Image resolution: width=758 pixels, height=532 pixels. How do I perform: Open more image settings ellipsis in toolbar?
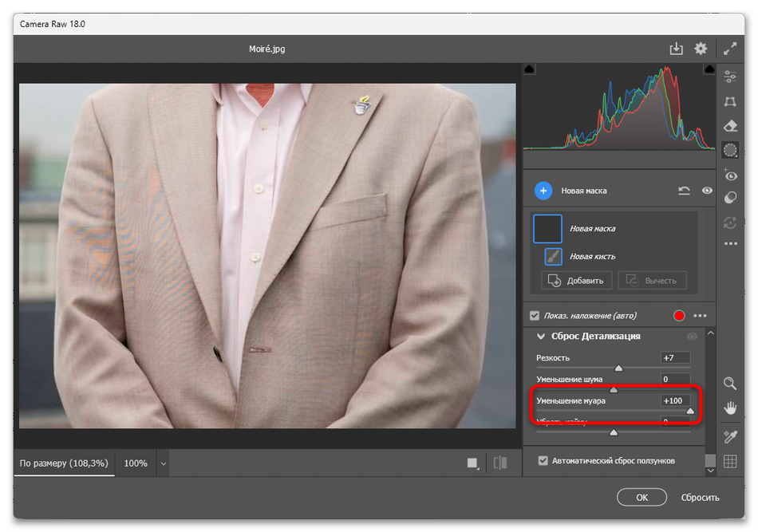(x=730, y=243)
